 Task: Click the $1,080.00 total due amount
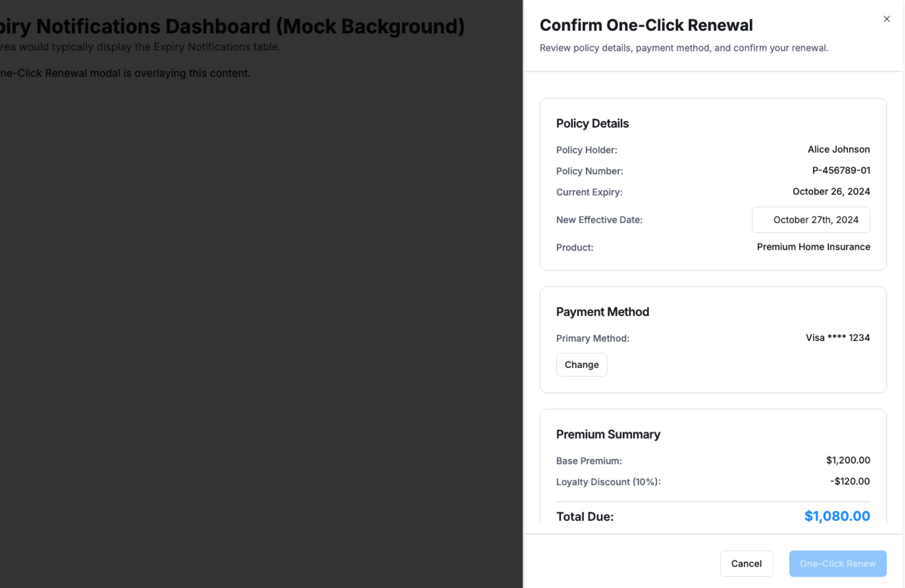coord(837,516)
